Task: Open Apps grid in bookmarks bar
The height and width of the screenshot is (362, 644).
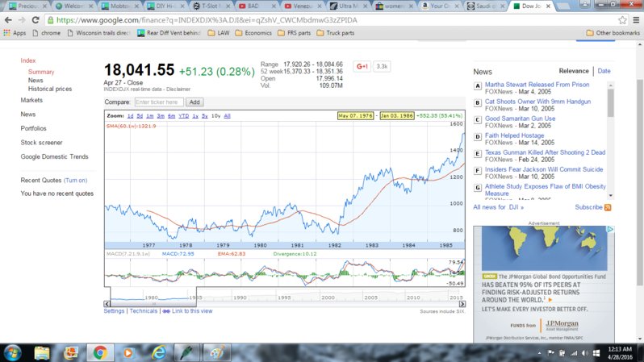Action: (15, 33)
